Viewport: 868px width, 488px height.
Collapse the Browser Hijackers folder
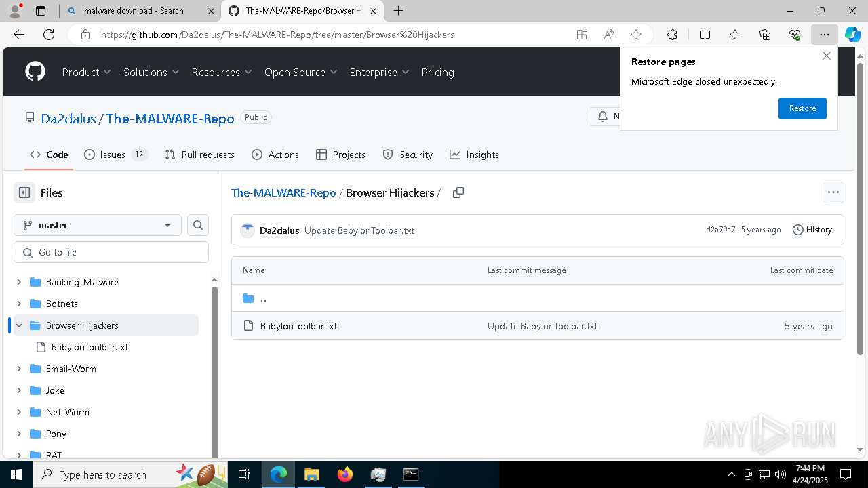tap(19, 325)
